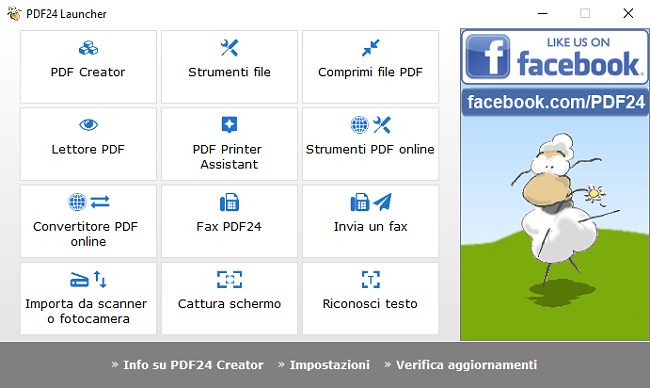Screen dimensions: 650x388
Task: Click the Strumenti PDF online globe icon
Action: [x=359, y=125]
